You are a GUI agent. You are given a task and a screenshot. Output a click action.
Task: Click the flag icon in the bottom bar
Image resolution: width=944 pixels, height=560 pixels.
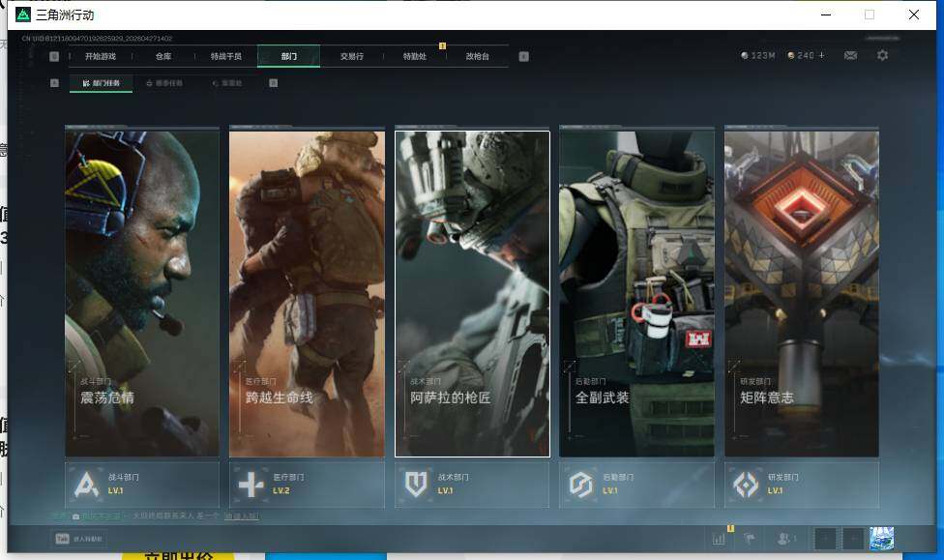(750, 539)
